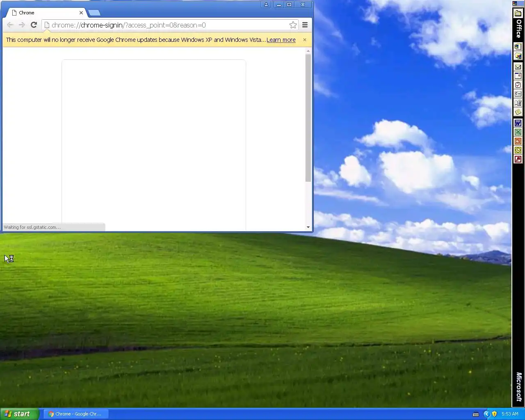Open the Windows start menu
525x420 pixels.
click(19, 414)
